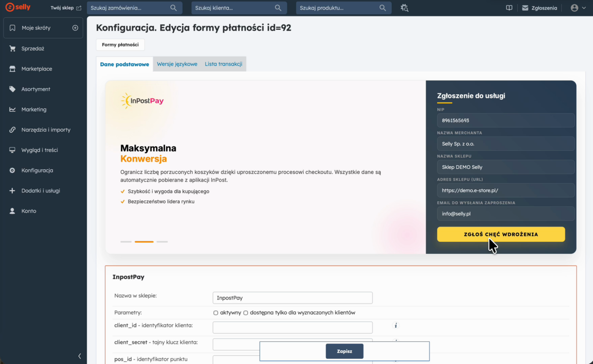
Task: Switch to Dane podstawowe tab
Action: coord(124,64)
